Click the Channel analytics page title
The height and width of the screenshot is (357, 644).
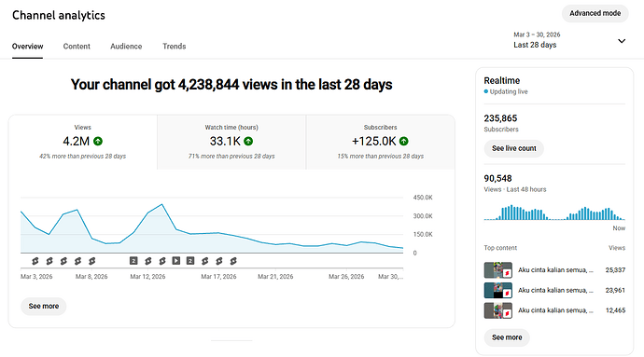tap(59, 15)
